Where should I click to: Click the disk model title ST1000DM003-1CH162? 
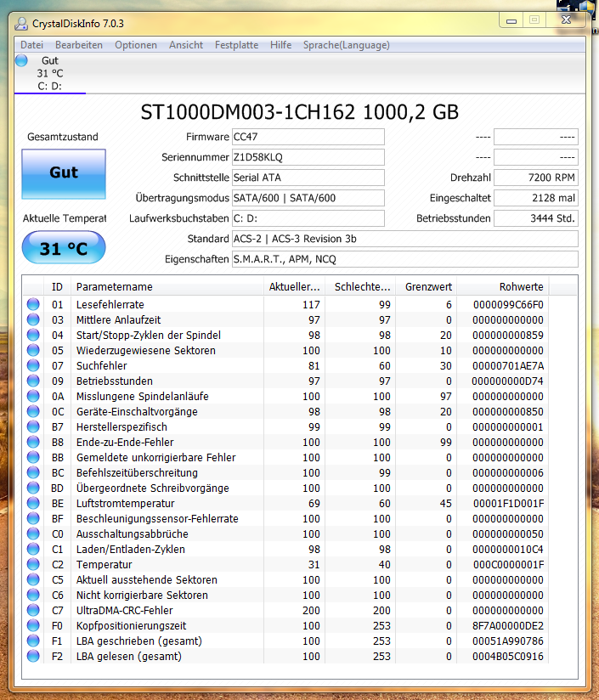[x=299, y=112]
